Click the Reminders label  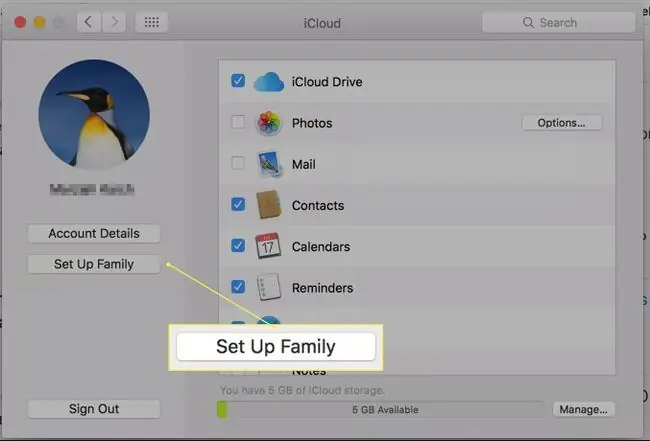323,288
